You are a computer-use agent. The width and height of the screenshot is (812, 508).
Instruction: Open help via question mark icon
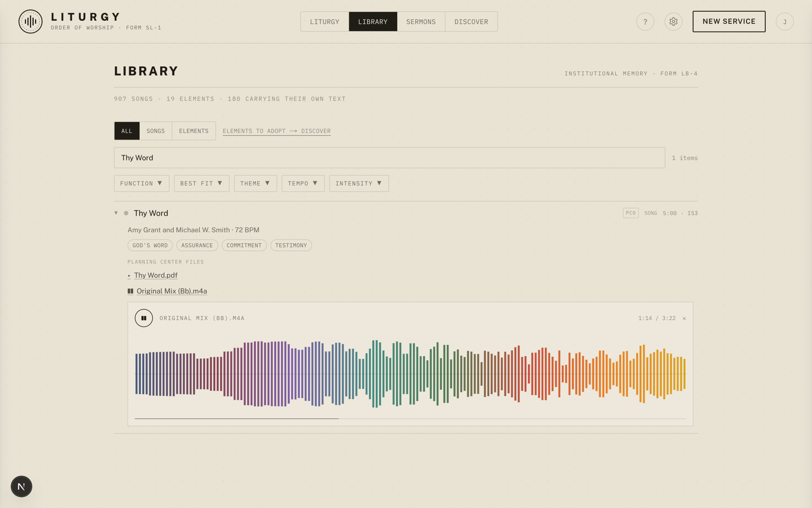(645, 22)
